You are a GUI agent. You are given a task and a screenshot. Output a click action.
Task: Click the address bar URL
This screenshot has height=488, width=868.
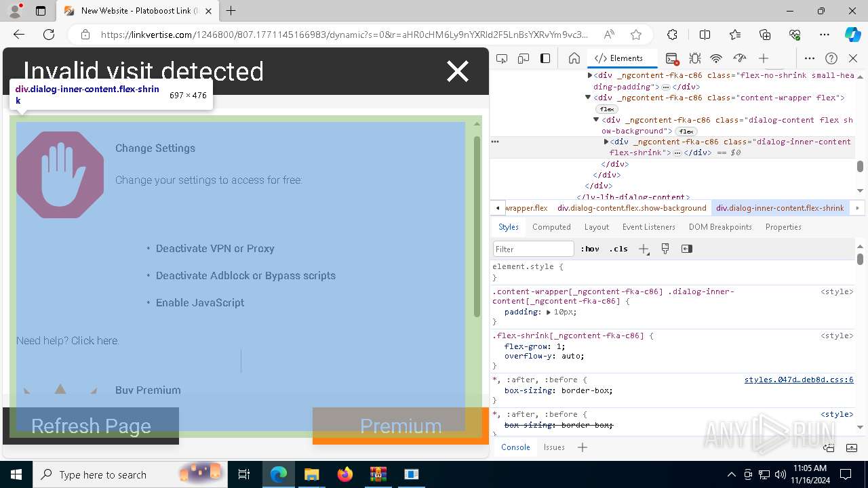344,35
